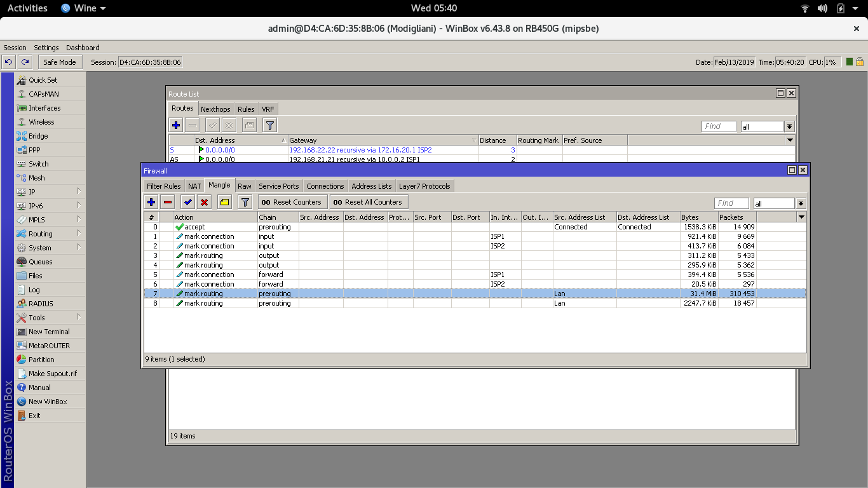Click Reset Counters button
This screenshot has width=868, height=488.
(x=292, y=202)
